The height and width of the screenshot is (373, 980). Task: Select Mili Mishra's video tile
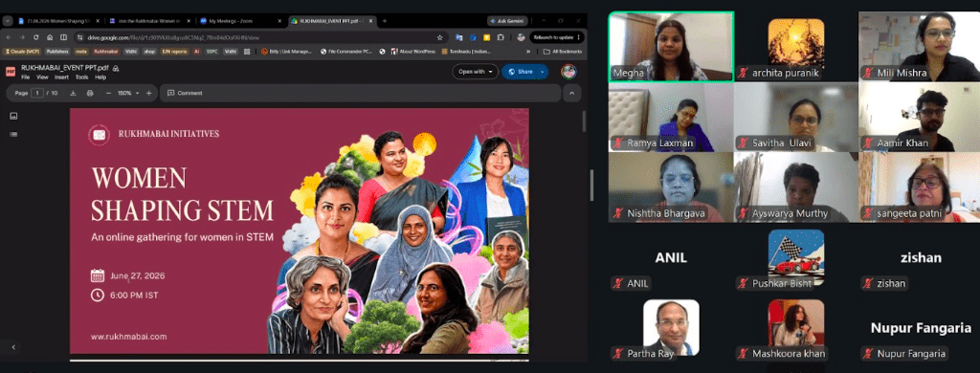click(x=919, y=47)
